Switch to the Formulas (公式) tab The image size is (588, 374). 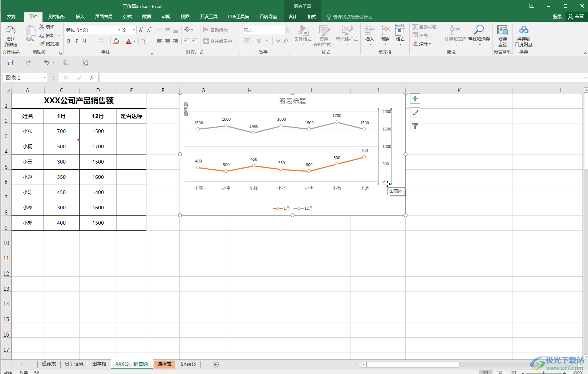[x=127, y=17]
